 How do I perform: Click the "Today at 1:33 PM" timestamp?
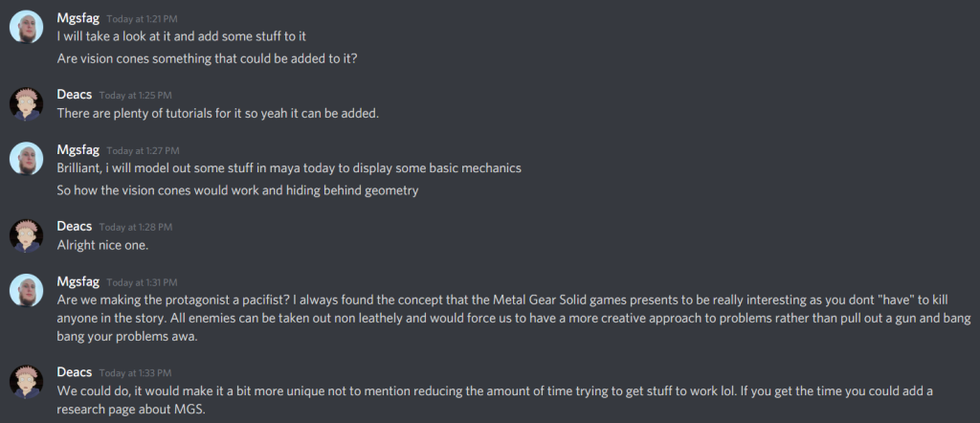pyautogui.click(x=135, y=374)
